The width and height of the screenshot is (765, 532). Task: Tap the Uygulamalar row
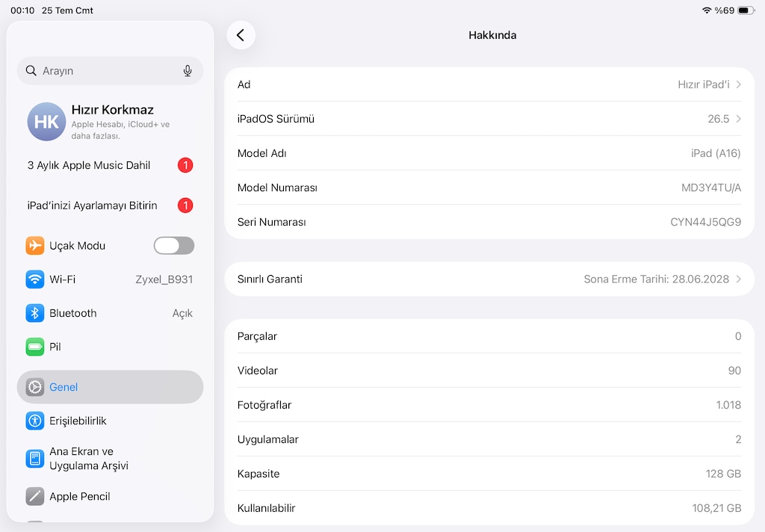(x=489, y=439)
